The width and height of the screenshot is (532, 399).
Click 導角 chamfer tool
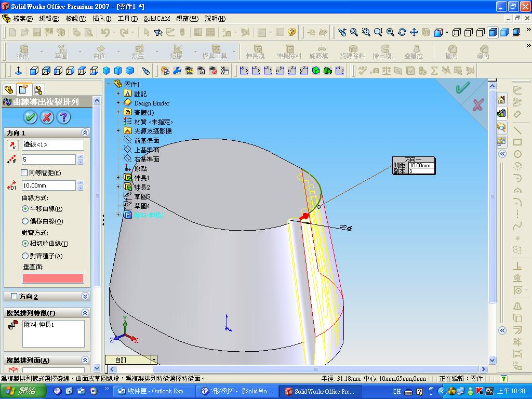coord(483,51)
